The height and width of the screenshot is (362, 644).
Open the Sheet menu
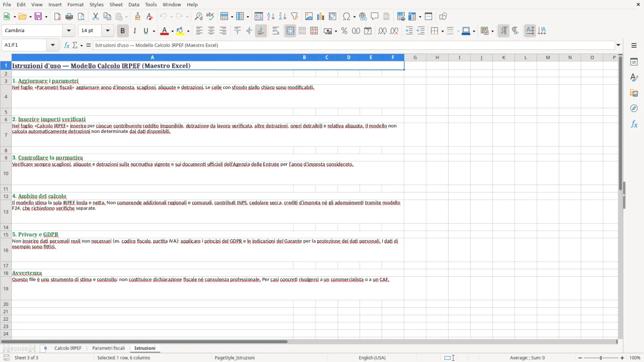point(116,4)
